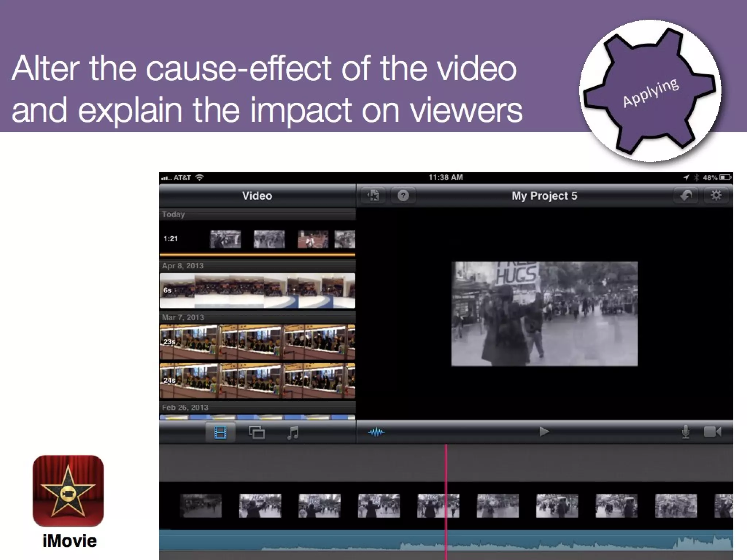Screen dimensions: 747x560
Task: Tap the Free Hugs preview viewer
Action: click(545, 314)
